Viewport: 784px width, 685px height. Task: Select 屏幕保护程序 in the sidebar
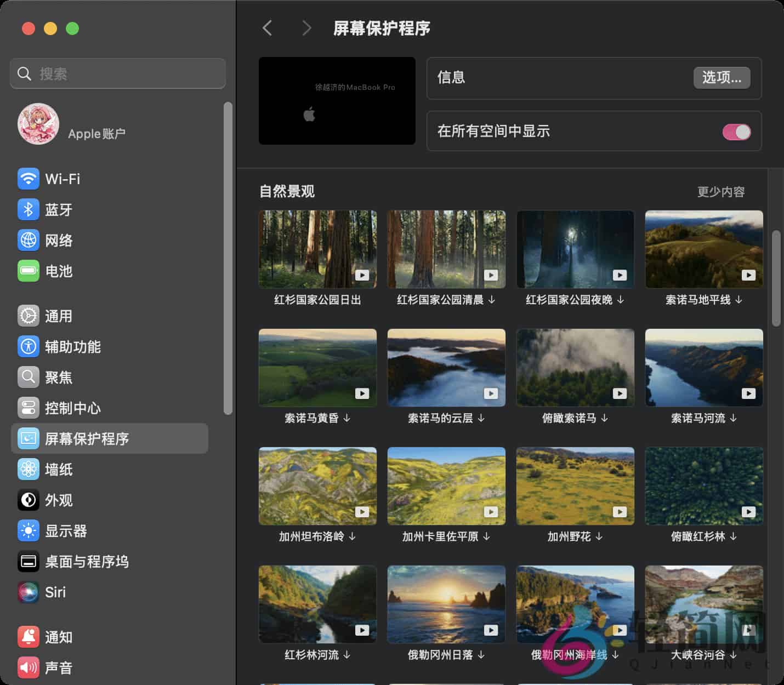tap(89, 438)
